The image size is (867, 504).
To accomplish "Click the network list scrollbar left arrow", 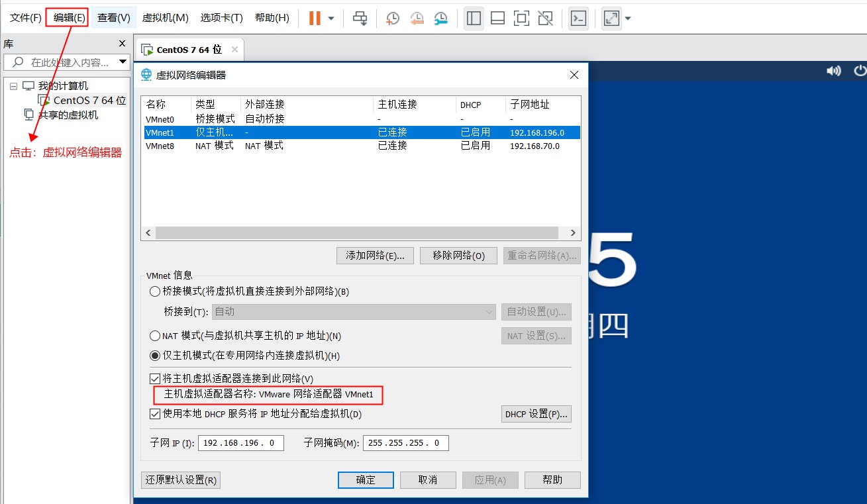I will pyautogui.click(x=148, y=233).
